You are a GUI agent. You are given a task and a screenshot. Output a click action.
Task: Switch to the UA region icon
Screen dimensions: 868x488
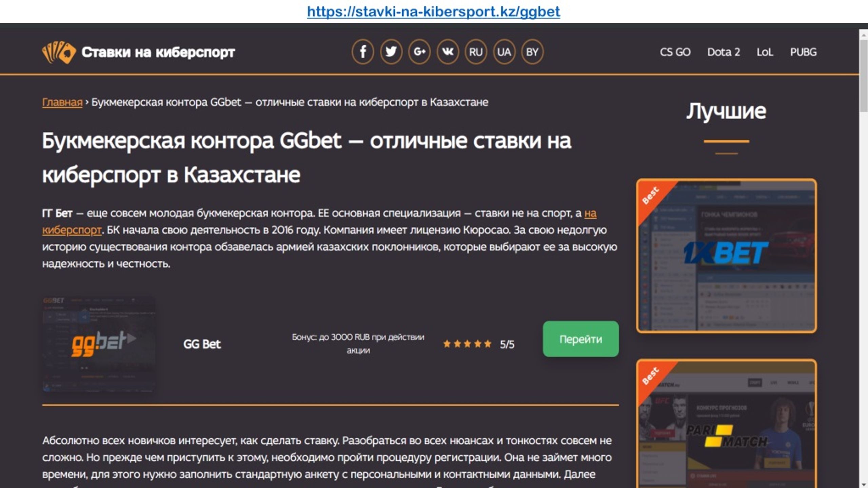tap(504, 52)
